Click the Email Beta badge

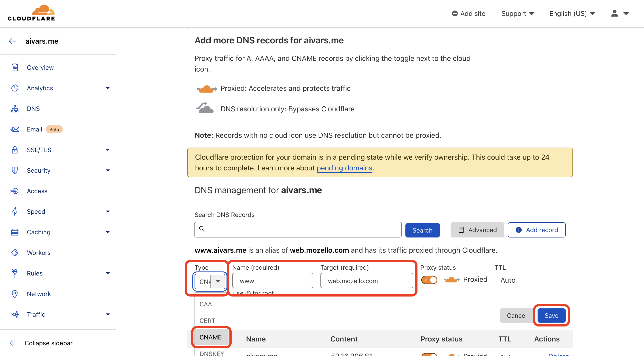54,129
